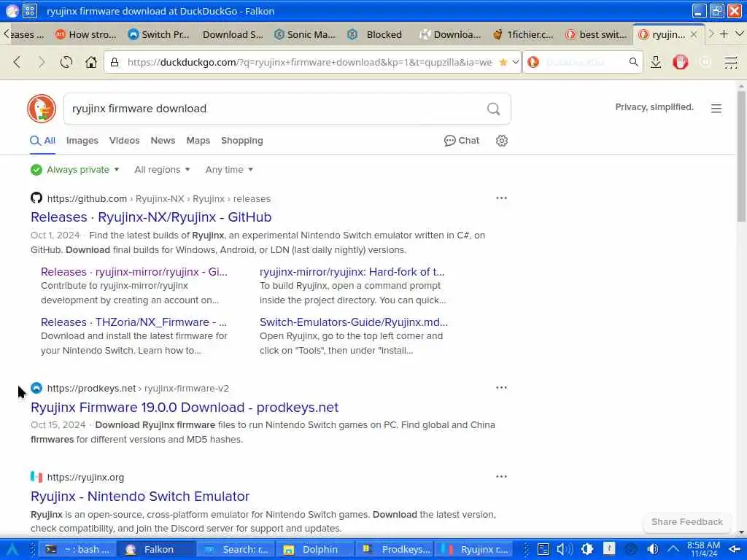Open search settings gear icon
The height and width of the screenshot is (560, 747).
pyautogui.click(x=502, y=141)
